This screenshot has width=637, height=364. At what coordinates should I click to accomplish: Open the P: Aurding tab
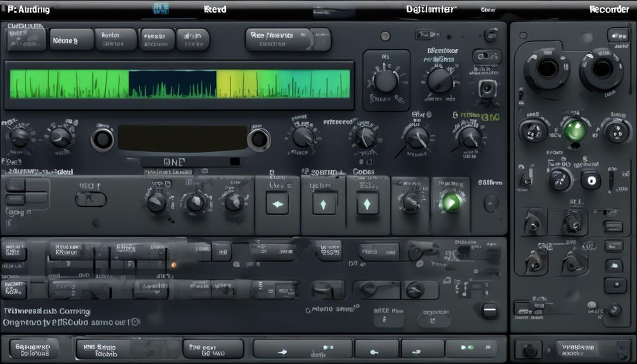tap(29, 9)
